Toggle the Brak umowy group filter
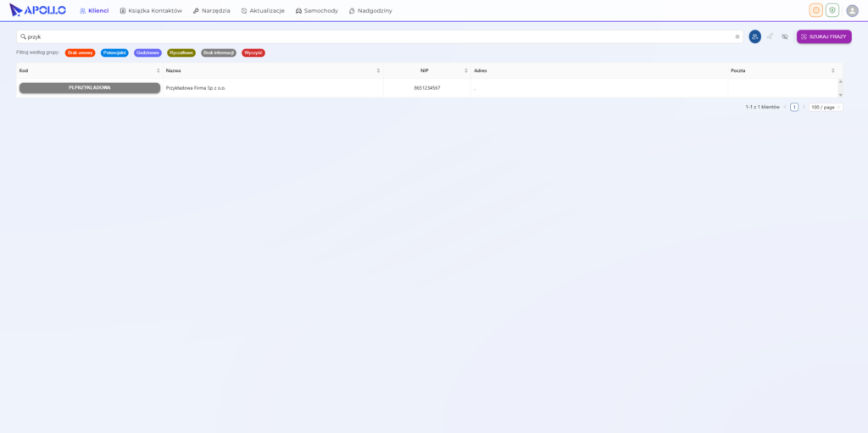This screenshot has width=868, height=433. [81, 53]
